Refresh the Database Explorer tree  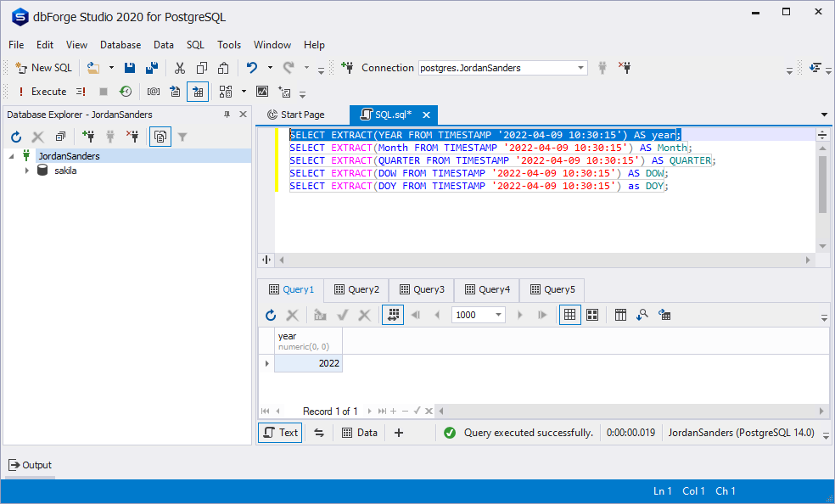(x=15, y=136)
